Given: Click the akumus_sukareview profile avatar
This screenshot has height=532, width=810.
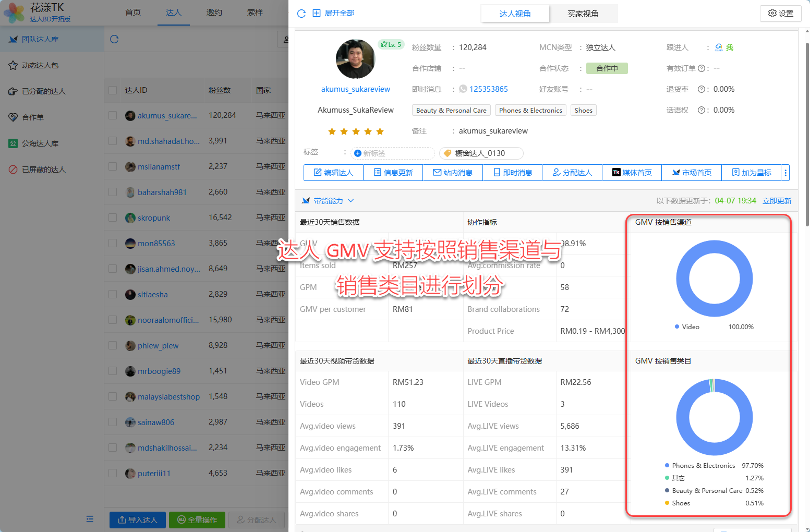Looking at the screenshot, I should 355,59.
